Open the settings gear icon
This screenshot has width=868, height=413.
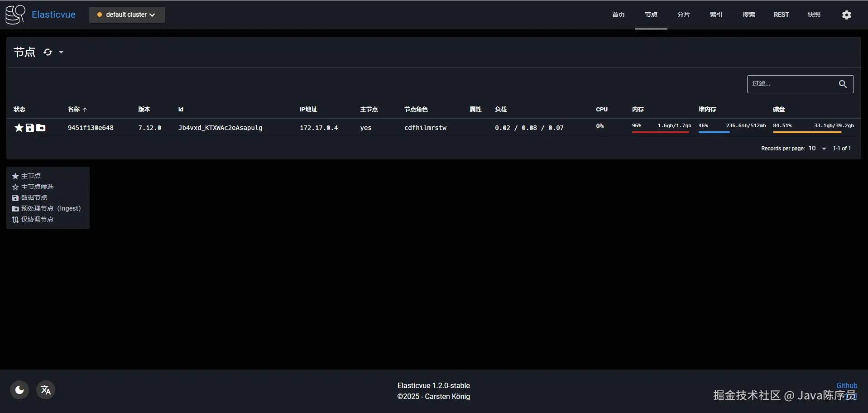point(847,15)
